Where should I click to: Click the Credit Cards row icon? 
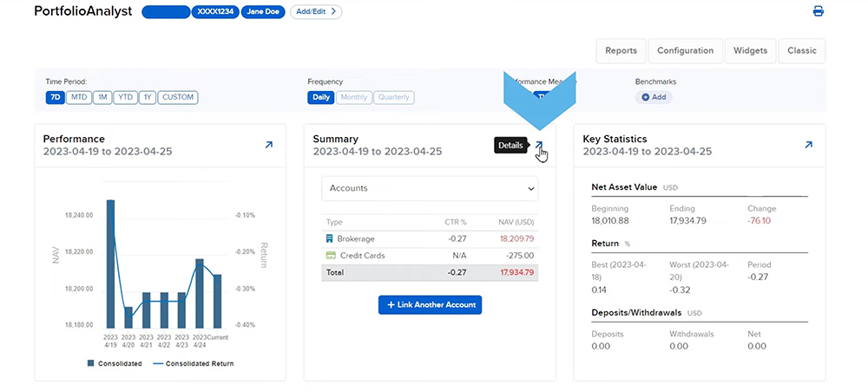point(330,256)
